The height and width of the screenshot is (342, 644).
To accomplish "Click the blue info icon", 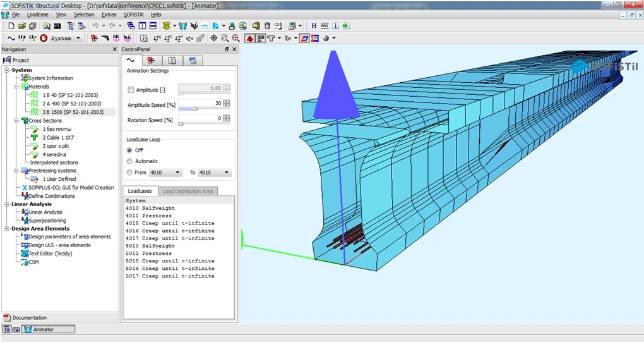I will tap(335, 26).
